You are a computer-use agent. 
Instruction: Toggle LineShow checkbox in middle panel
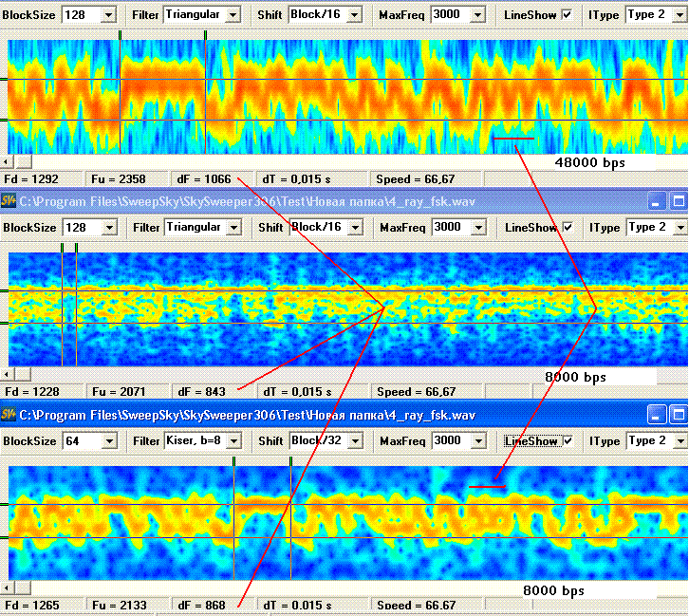568,227
